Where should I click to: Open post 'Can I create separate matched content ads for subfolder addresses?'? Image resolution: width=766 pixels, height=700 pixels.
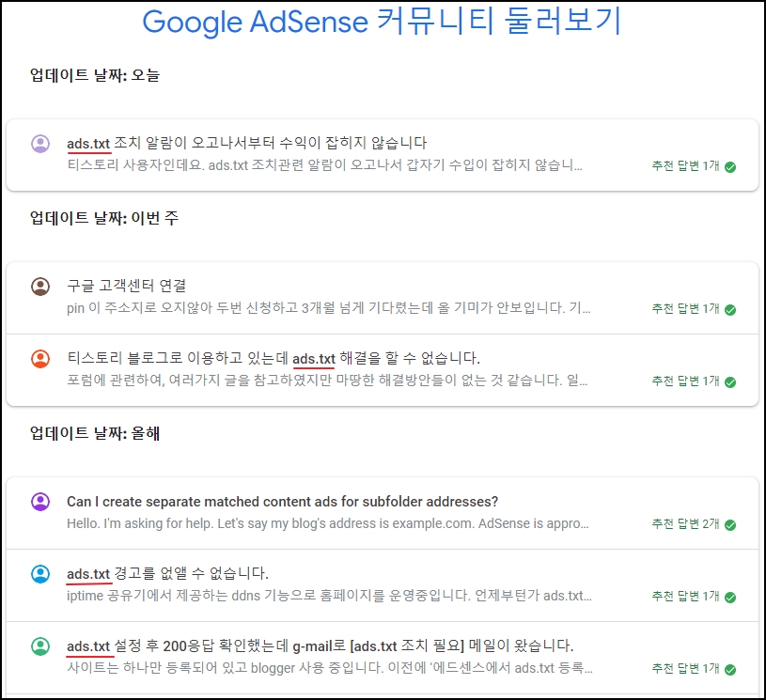pyautogui.click(x=282, y=502)
